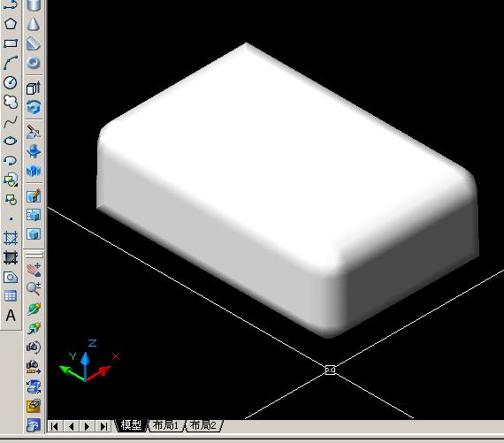The width and height of the screenshot is (504, 443).
Task: Click the bottom blue render icon
Action: 34,425
